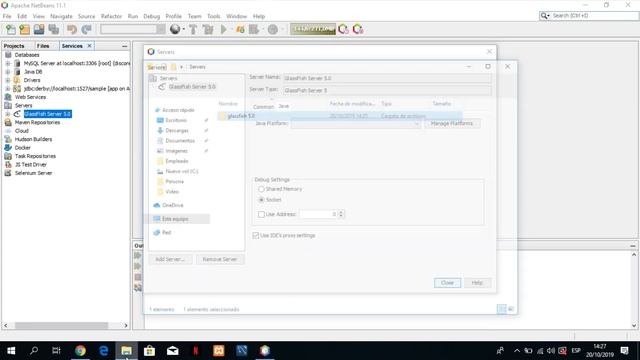Expand the jdbc:derby sample connection node
This screenshot has width=640, height=360.
tap(7, 89)
